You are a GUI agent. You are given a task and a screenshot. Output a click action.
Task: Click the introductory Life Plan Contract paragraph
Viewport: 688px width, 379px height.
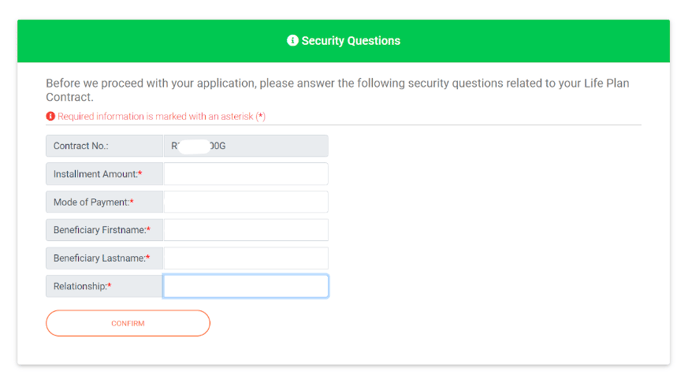point(337,90)
